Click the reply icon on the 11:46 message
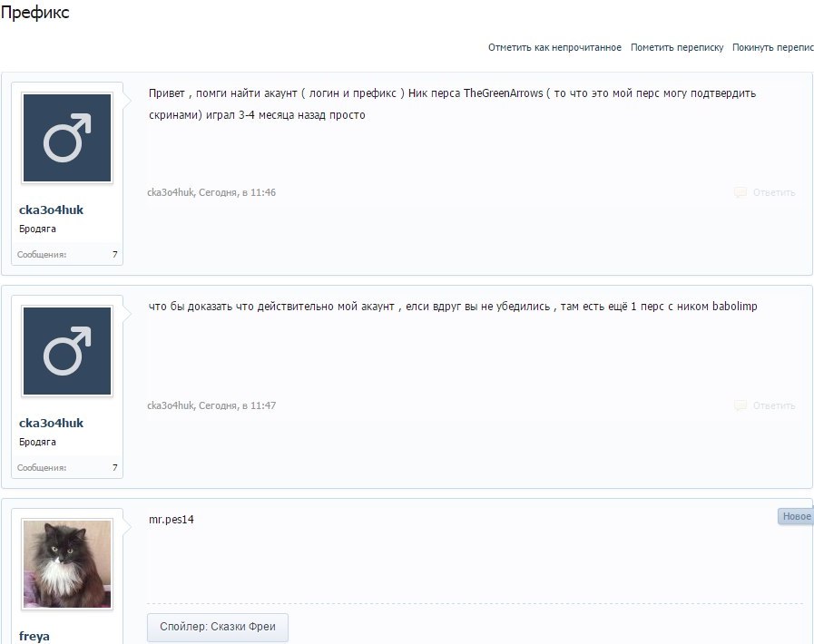This screenshot has width=814, height=644. click(x=740, y=192)
